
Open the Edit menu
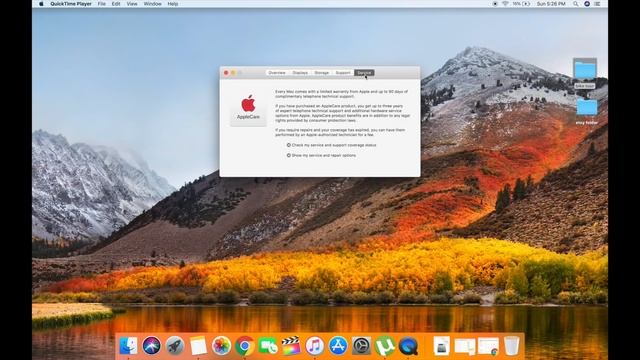pyautogui.click(x=116, y=4)
